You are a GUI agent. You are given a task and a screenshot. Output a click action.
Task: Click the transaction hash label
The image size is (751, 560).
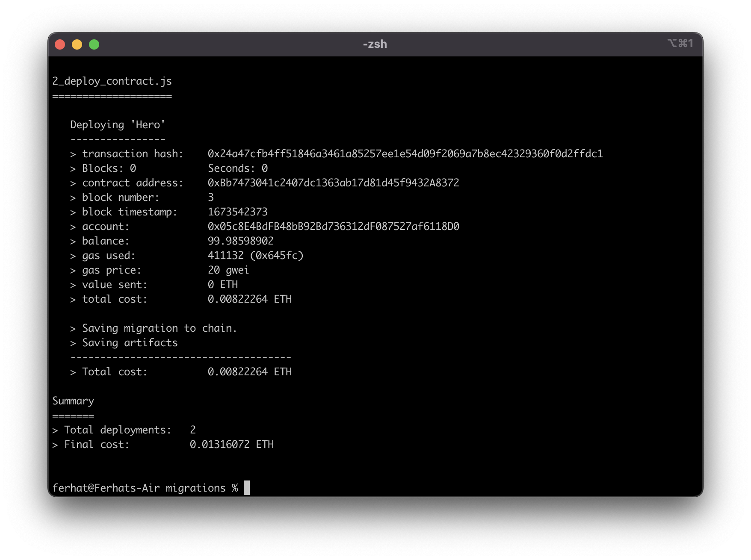point(133,154)
